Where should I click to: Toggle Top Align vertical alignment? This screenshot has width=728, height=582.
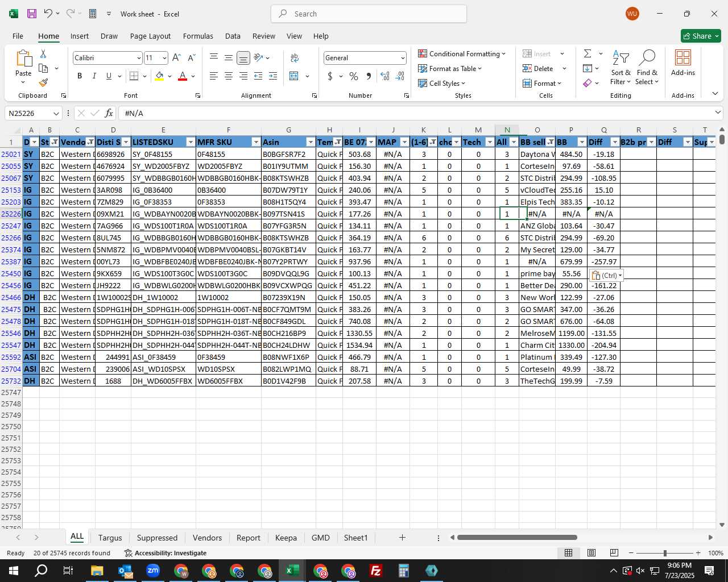pyautogui.click(x=213, y=58)
